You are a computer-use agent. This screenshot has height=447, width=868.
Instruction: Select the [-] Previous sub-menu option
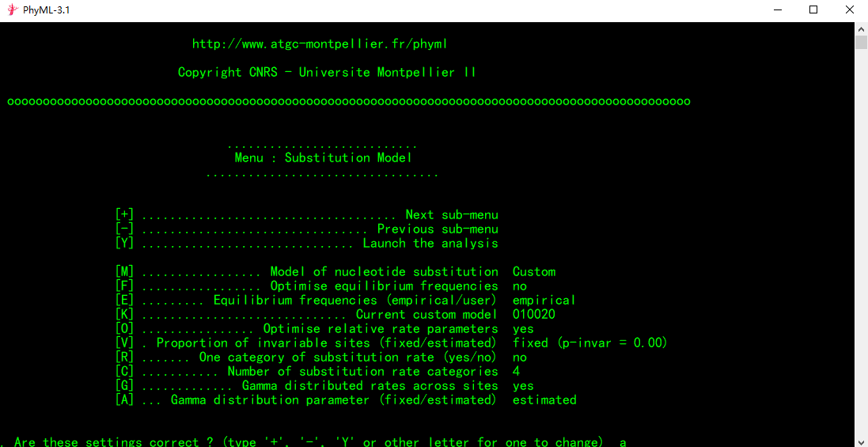click(307, 229)
